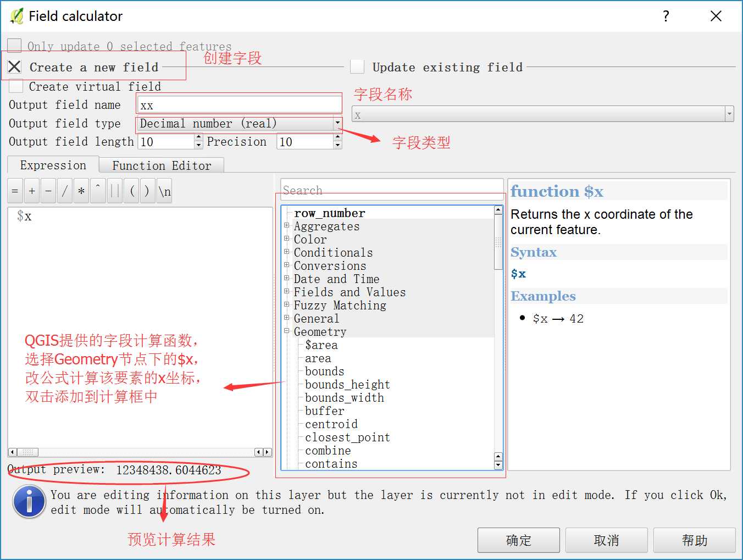
Task: Expand the General function group
Action: (x=286, y=318)
